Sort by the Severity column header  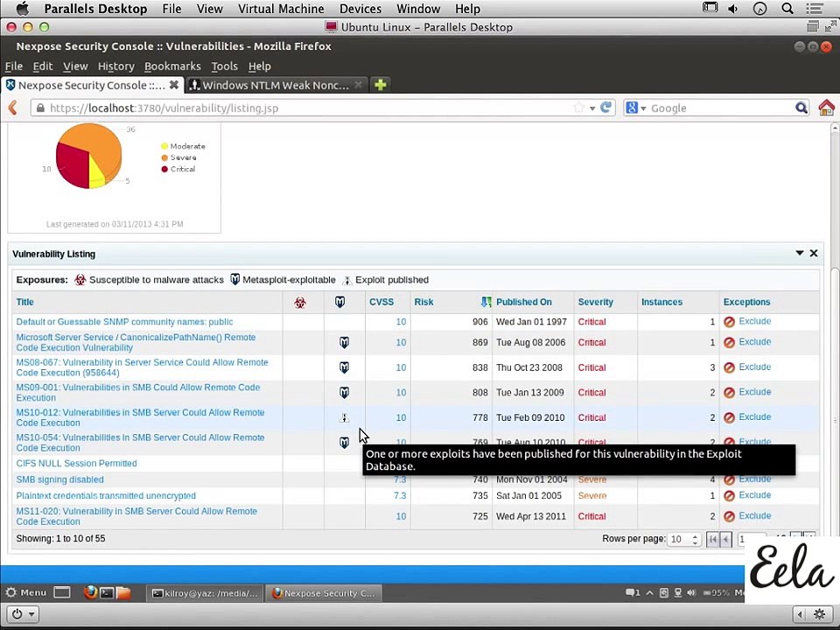596,302
